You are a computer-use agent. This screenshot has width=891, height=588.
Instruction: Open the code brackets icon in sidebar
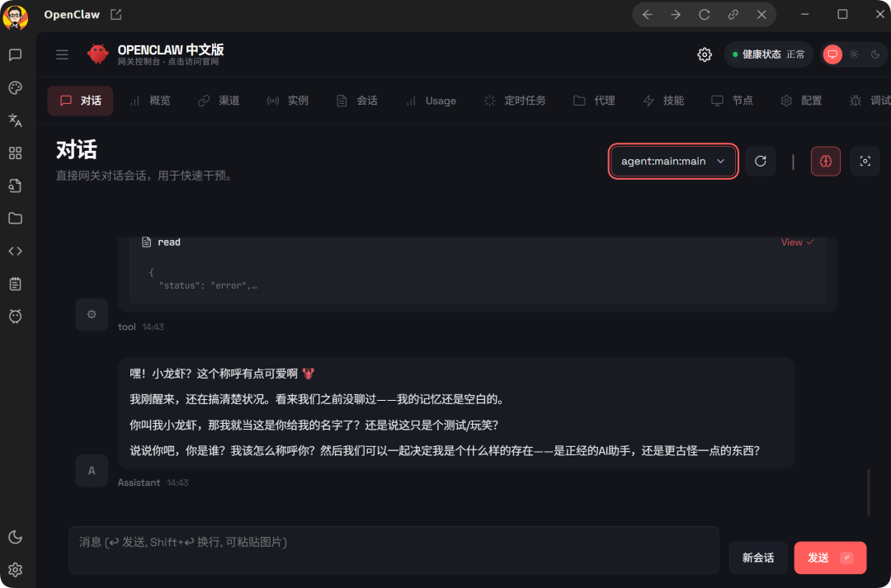click(15, 251)
